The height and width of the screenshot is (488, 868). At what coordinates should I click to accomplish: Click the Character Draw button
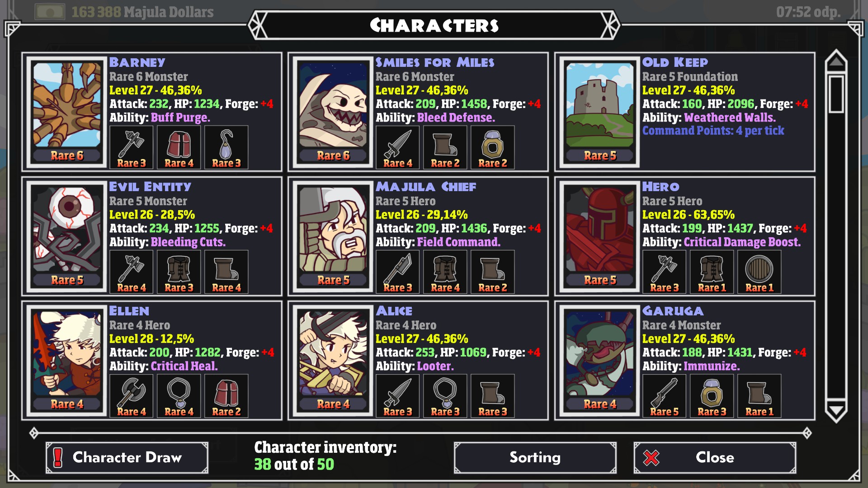pos(127,458)
